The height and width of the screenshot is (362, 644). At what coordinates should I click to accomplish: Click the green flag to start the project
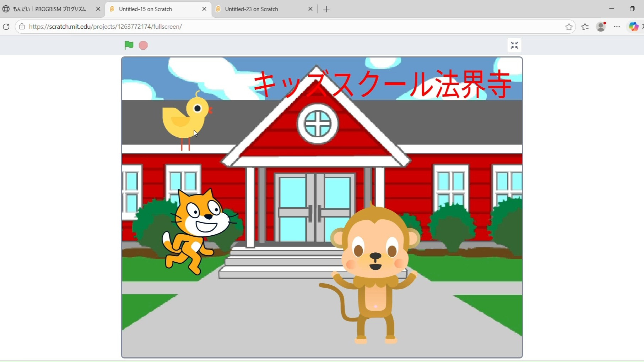click(129, 45)
